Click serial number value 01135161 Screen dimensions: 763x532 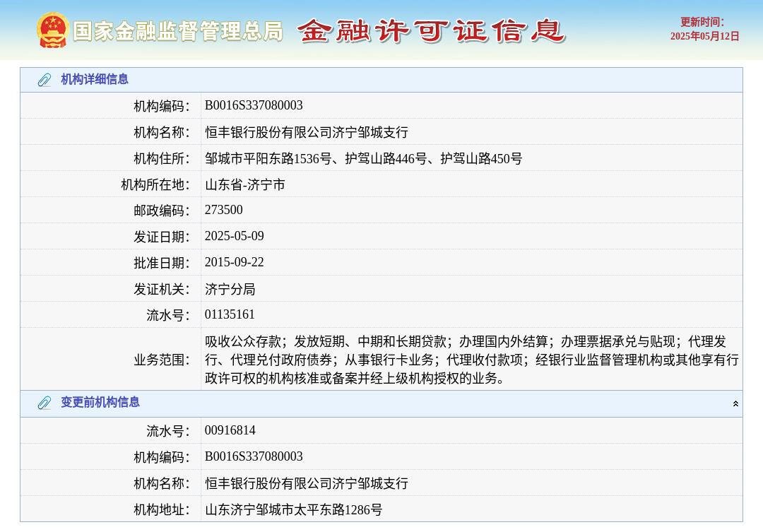tap(230, 314)
